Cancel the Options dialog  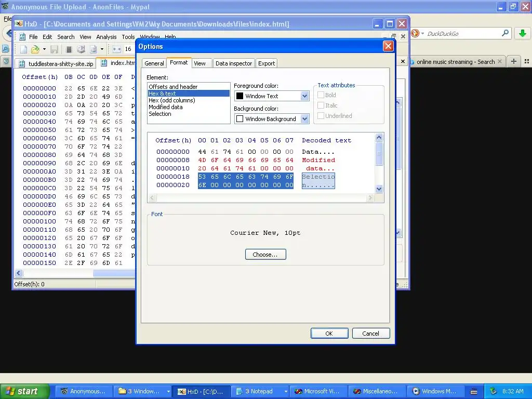click(x=370, y=334)
